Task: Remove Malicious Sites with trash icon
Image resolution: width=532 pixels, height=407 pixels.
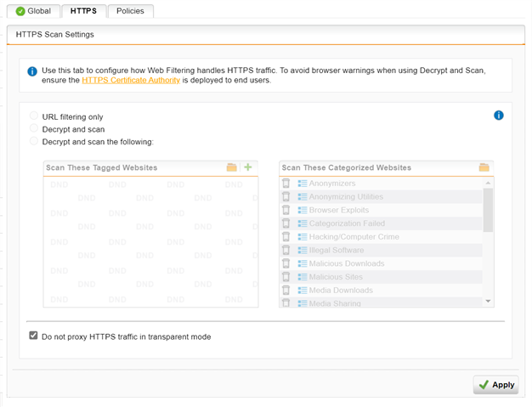Action: coord(286,277)
